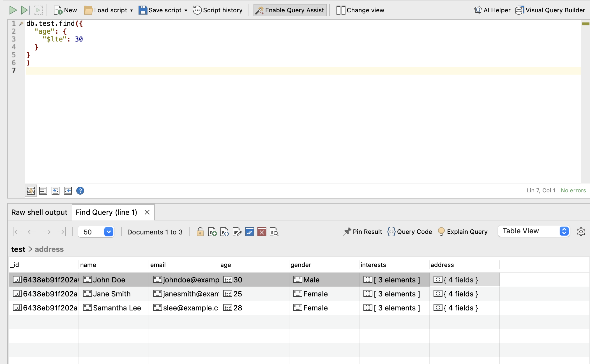
Task: Toggle Pin Result for this tab
Action: point(362,232)
